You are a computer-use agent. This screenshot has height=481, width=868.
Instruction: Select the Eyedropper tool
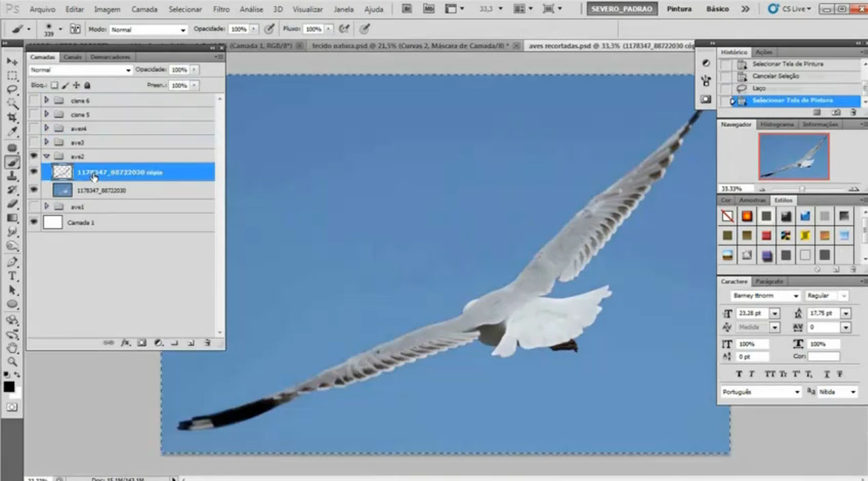[x=12, y=131]
